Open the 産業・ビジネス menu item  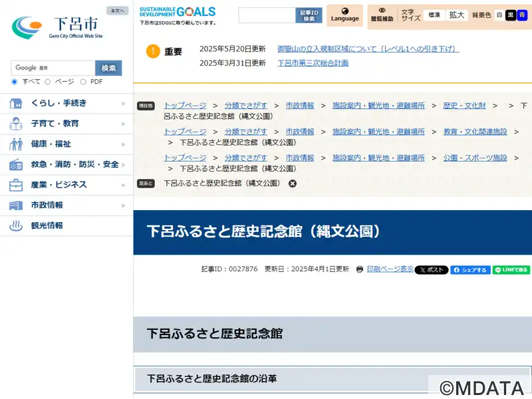pyautogui.click(x=66, y=185)
